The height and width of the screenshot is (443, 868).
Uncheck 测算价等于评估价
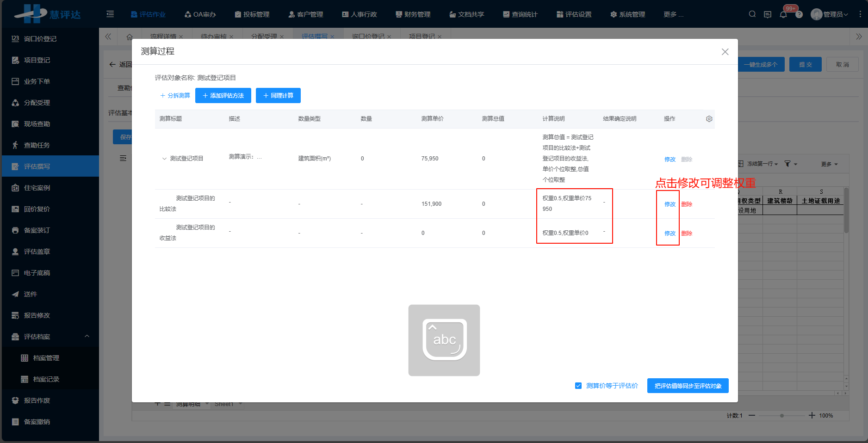578,385
